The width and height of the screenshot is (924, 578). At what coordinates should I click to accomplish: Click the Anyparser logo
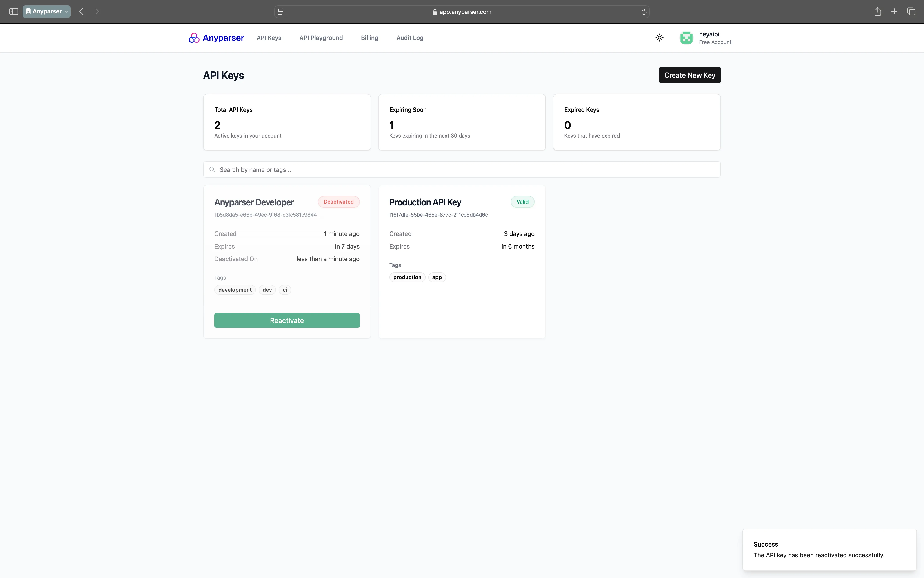point(215,38)
